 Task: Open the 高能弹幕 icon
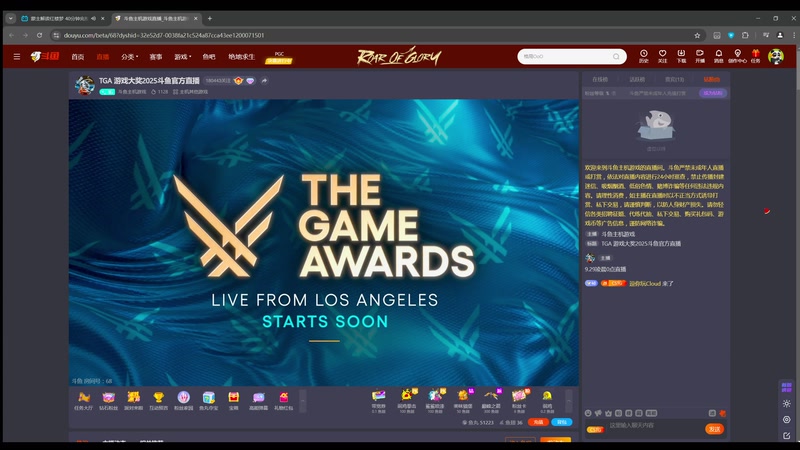(x=258, y=401)
